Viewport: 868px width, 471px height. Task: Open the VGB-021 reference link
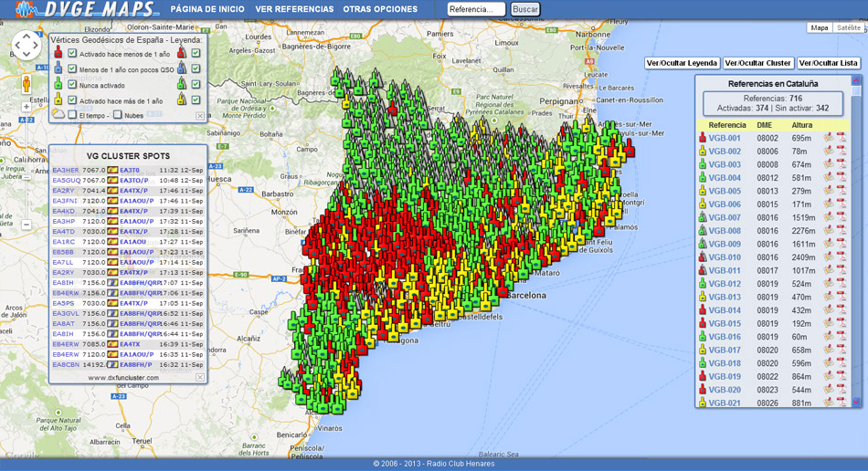coord(724,403)
